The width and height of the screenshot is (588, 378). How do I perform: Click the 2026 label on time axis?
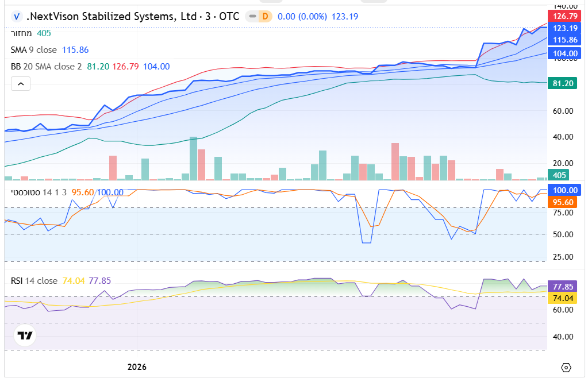coord(137,367)
